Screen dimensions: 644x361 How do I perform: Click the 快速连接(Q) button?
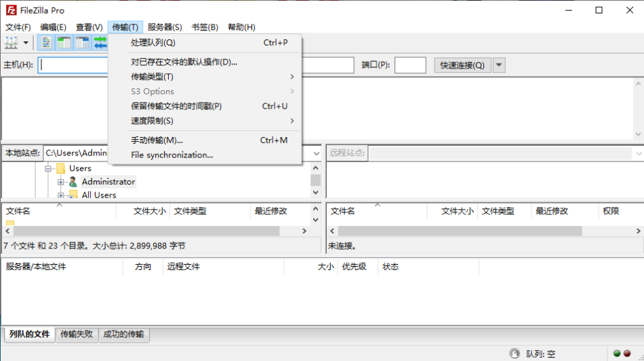tap(462, 65)
